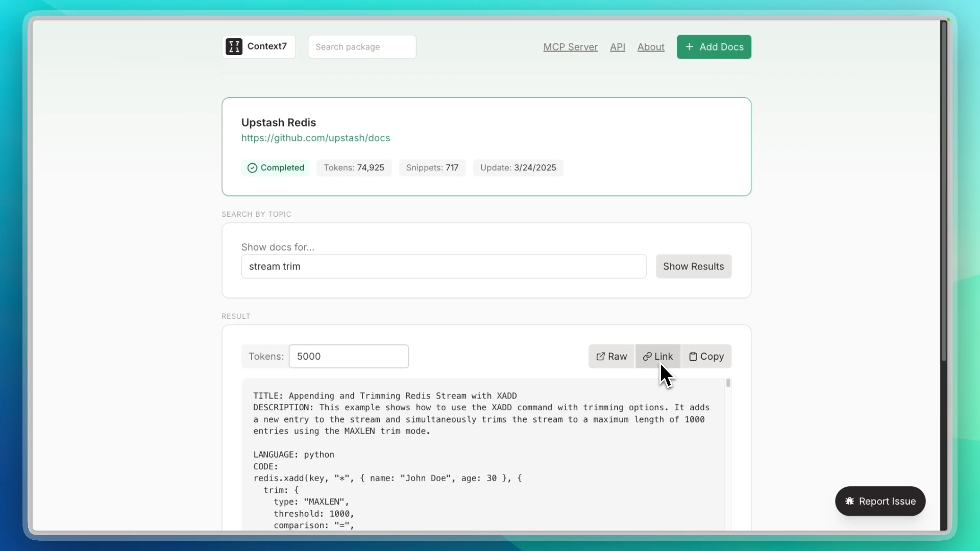Click the Search package field
Viewport: 980px width, 551px height.
click(x=361, y=47)
